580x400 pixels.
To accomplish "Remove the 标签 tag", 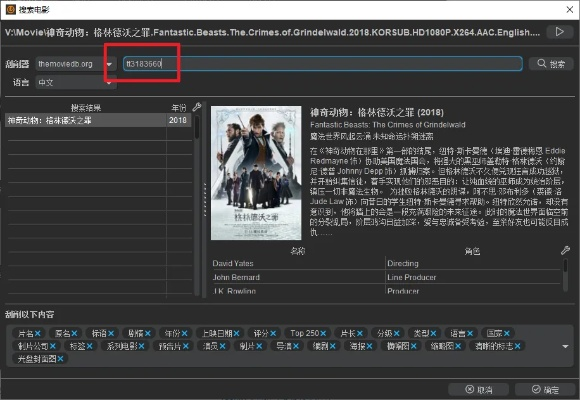I will [90, 346].
